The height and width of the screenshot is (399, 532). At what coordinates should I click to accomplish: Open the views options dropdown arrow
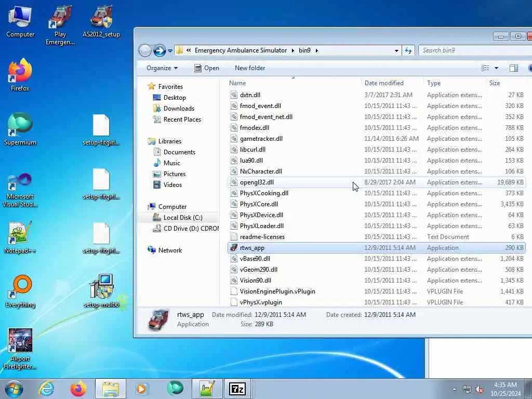(x=496, y=68)
